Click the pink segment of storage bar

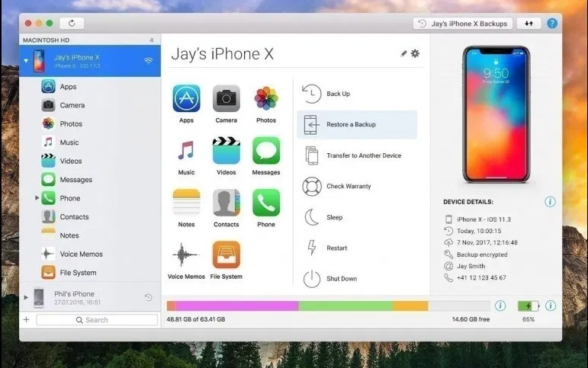coord(236,306)
